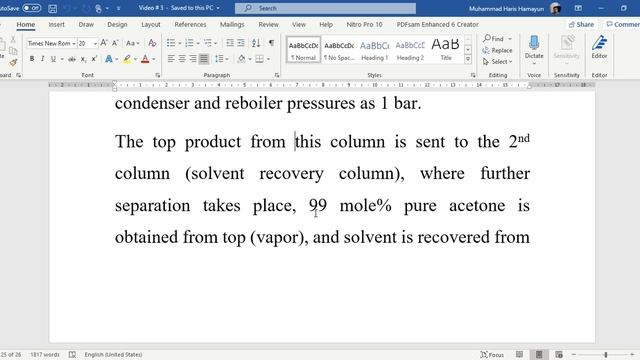Screen dimensions: 640x360
Task: Open the Nitro Pro 10 tab
Action: 364,24
